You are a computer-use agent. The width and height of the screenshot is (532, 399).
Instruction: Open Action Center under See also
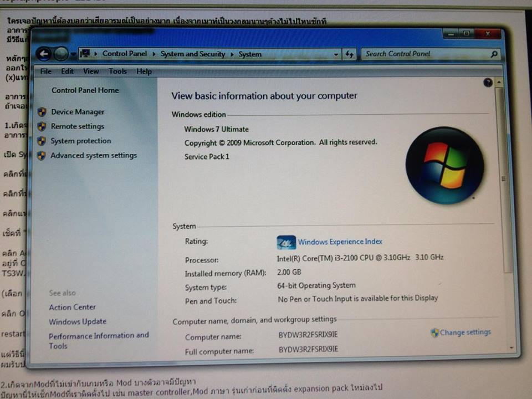pyautogui.click(x=72, y=307)
